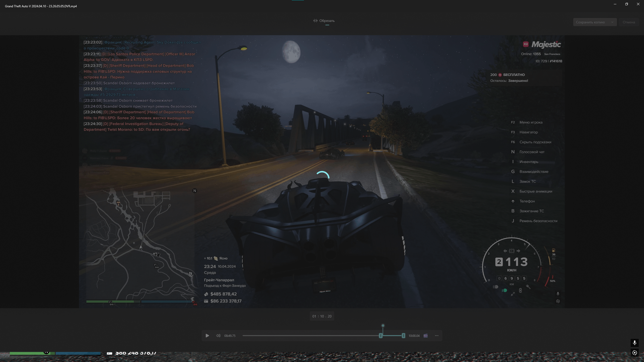Select the Обрезать trim tab
The height and width of the screenshot is (362, 644).
324,21
